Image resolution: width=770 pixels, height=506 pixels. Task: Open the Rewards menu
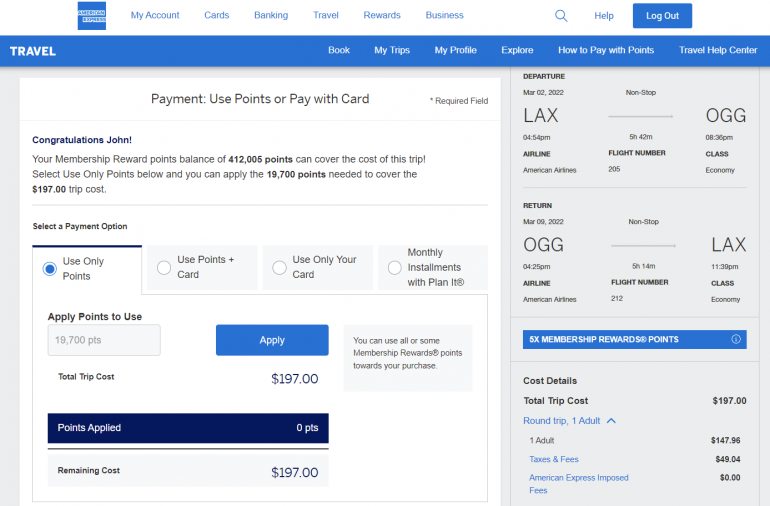coord(382,16)
